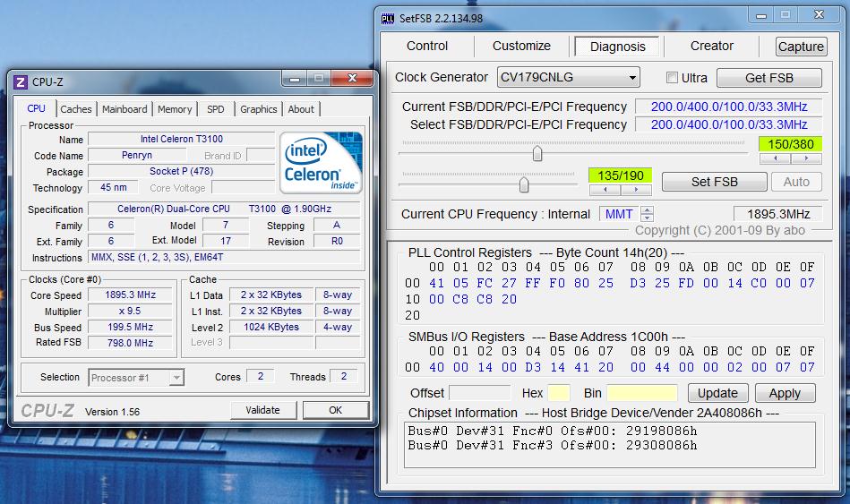Image resolution: width=850 pixels, height=504 pixels.
Task: Switch to the Caches tab in CPU-Z
Action: 76,109
